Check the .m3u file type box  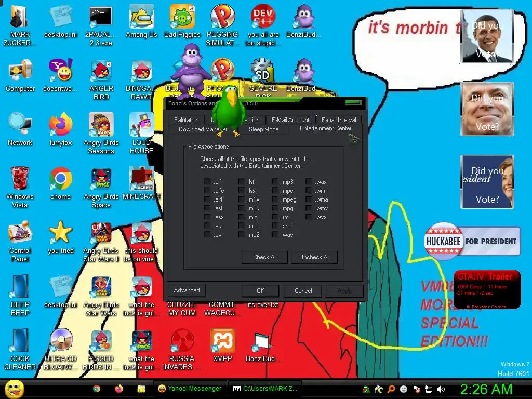pos(241,208)
